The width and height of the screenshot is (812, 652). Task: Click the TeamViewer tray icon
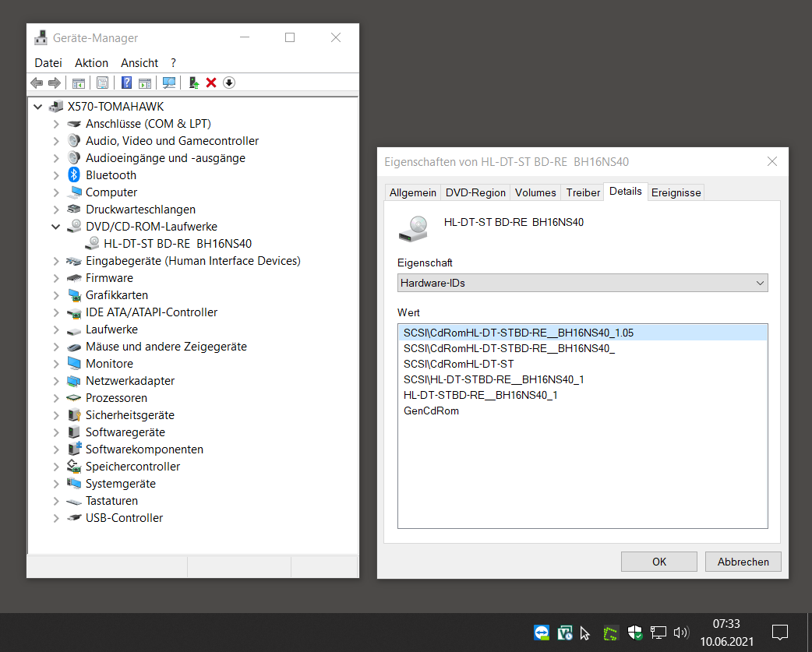click(541, 633)
